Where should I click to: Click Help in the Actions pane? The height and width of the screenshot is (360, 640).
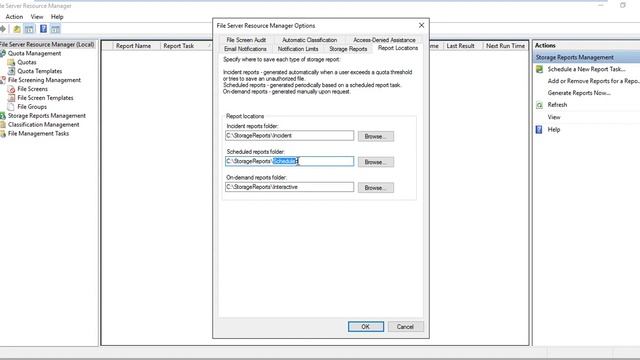click(x=553, y=130)
